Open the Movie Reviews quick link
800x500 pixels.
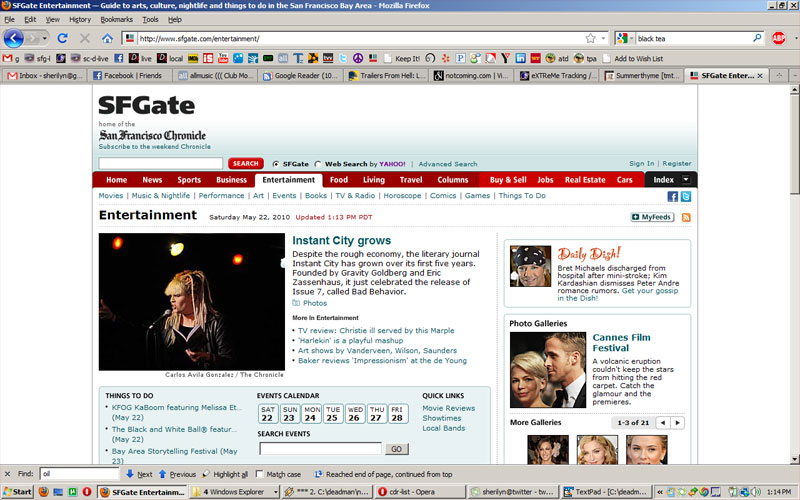448,408
